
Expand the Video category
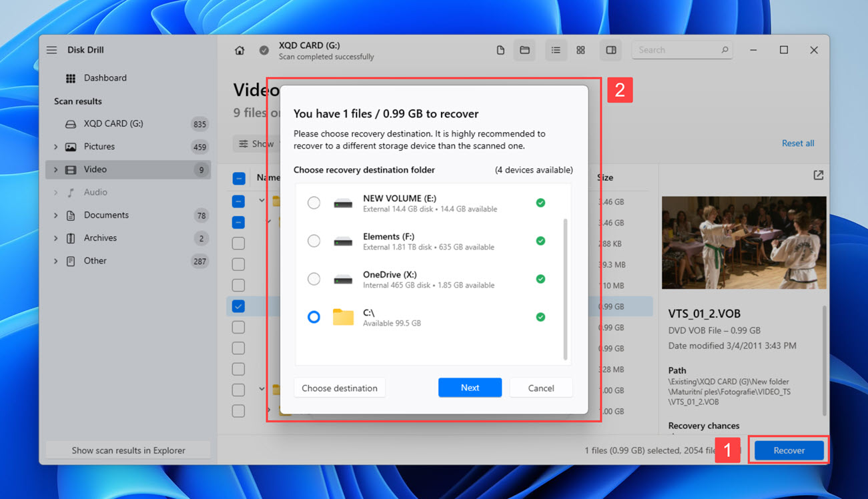pos(55,169)
